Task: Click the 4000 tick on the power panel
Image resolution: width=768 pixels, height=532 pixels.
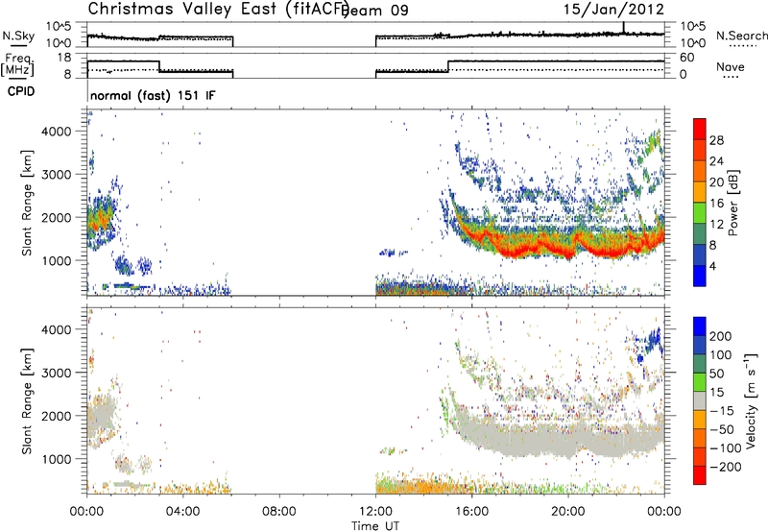Action: 57,132
